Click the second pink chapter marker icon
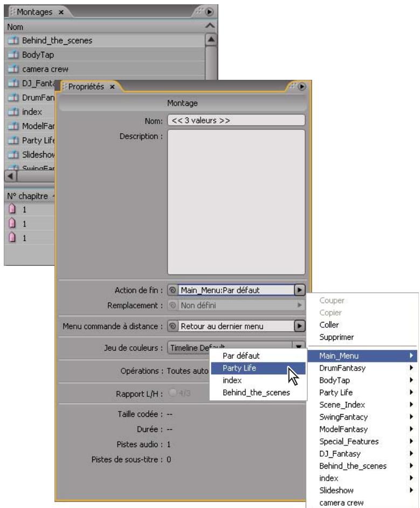This screenshot has width=420, height=508. (x=12, y=223)
